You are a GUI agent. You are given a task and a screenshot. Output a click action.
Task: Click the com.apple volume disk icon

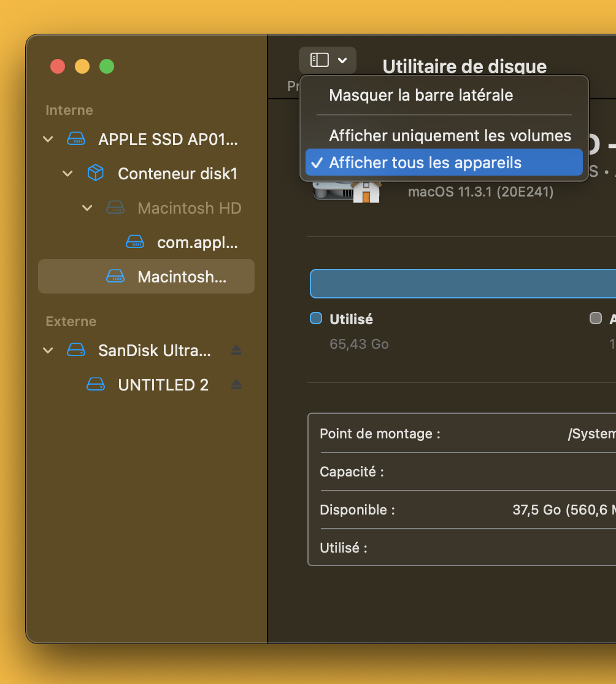point(135,242)
